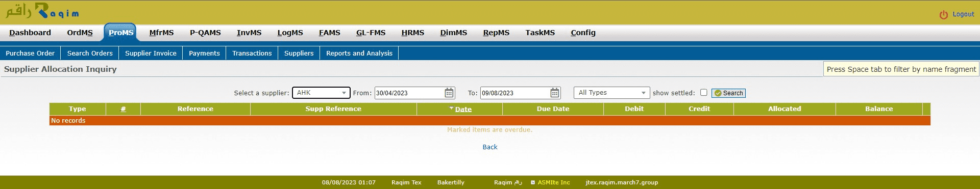This screenshot has height=189, width=980.
Task: Tick the show settled checkbox
Action: coord(703,92)
